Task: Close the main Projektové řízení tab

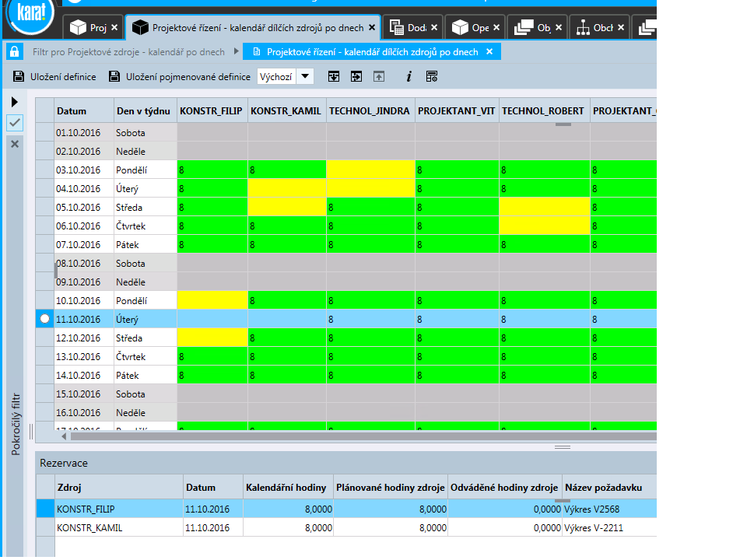Action: tap(372, 27)
